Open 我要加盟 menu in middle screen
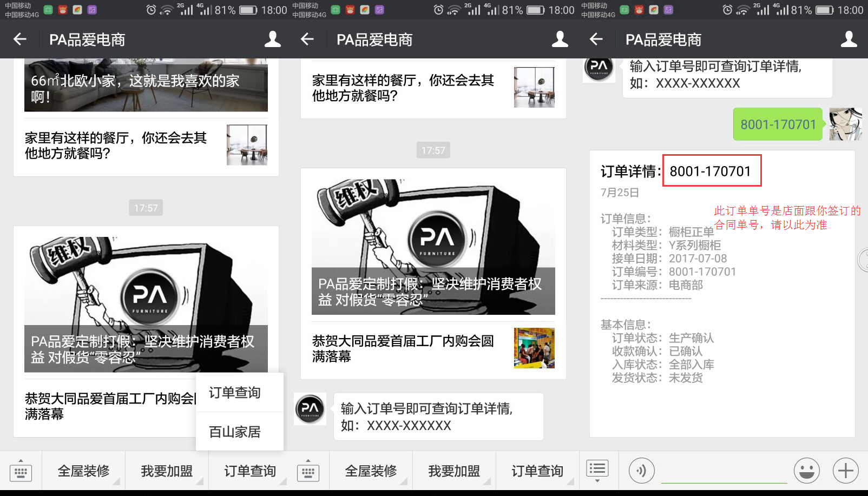Viewport: 868px width, 496px height. coord(455,471)
